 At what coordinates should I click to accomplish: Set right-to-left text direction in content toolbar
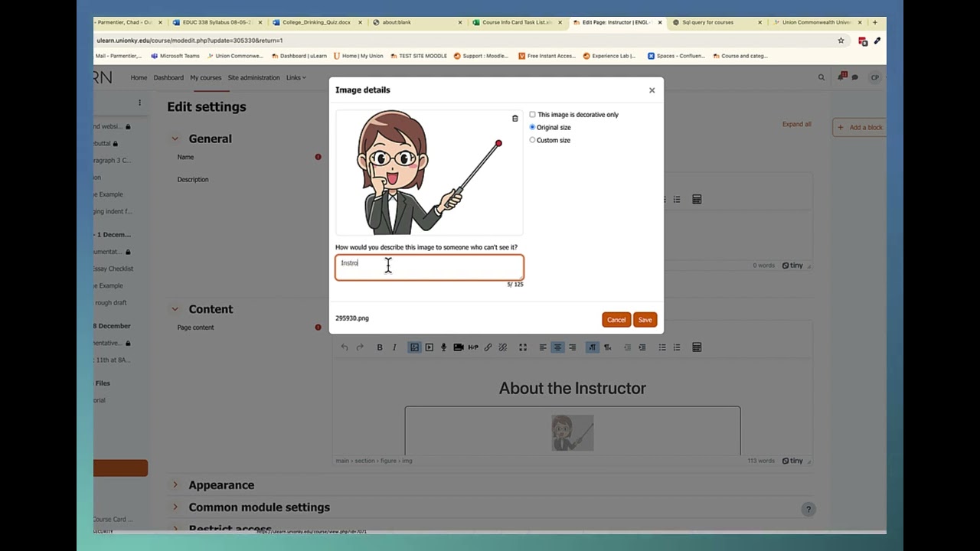point(607,347)
